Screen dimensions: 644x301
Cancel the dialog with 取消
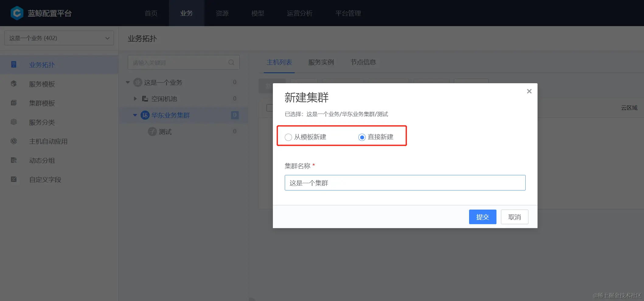(514, 217)
